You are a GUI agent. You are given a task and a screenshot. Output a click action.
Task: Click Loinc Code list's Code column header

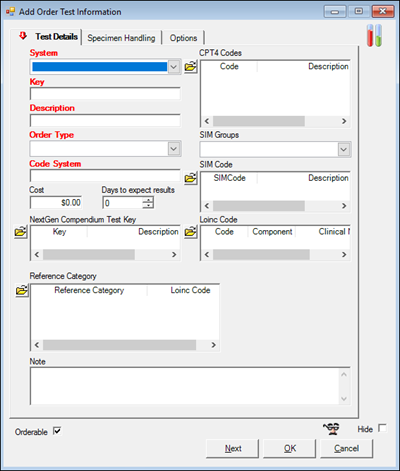224,232
